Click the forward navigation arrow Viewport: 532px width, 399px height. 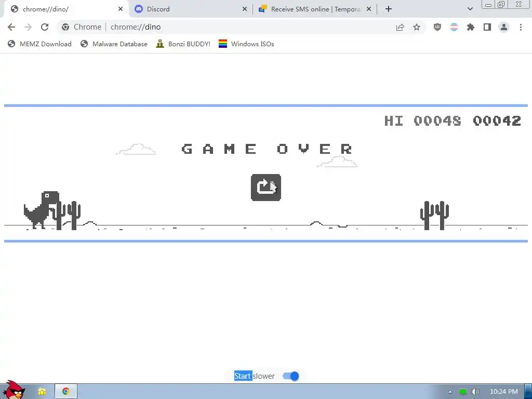pos(28,27)
